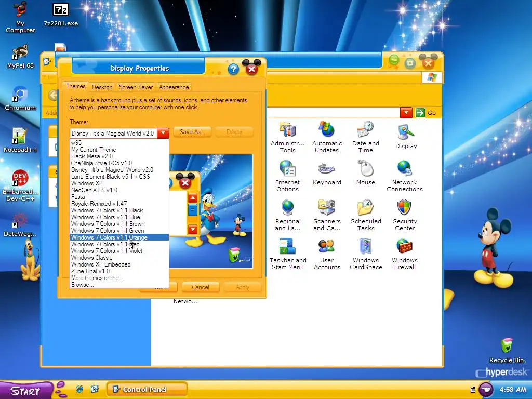Select Zune Final v1.0 theme entry

119,271
